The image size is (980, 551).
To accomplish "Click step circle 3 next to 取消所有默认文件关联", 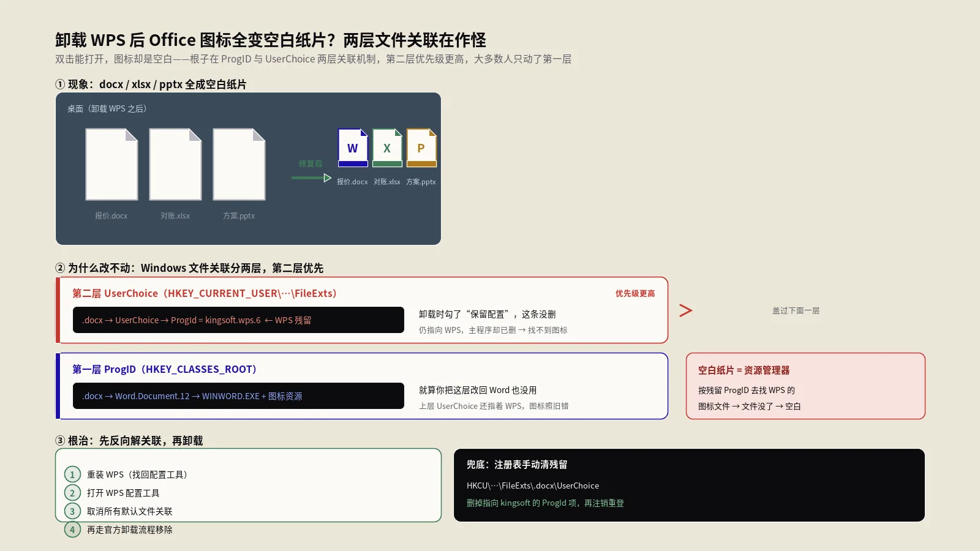I will (72, 511).
